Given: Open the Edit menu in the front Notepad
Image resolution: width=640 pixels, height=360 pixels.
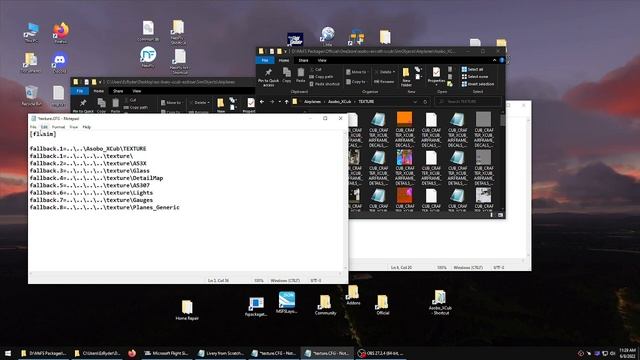Looking at the screenshot, I should point(44,127).
